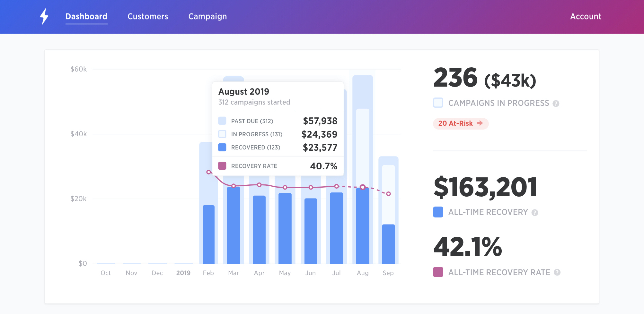Click the arrow icon inside 20 At-Risk

(x=480, y=123)
